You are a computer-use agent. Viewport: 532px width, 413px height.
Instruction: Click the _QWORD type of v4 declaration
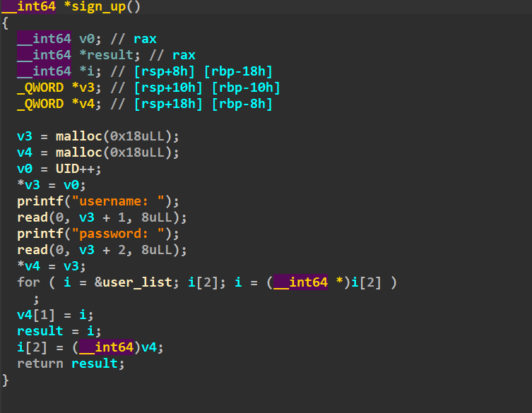click(x=40, y=104)
